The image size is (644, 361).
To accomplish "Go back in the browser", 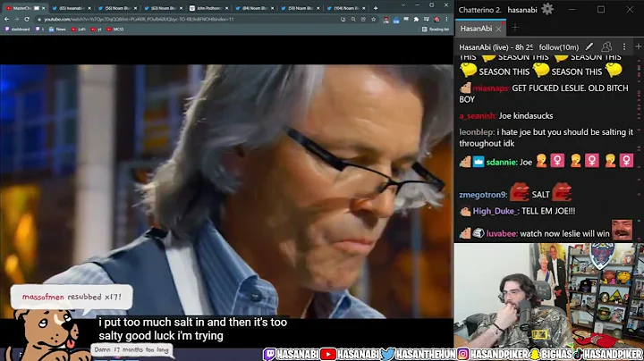I will (x=6, y=20).
